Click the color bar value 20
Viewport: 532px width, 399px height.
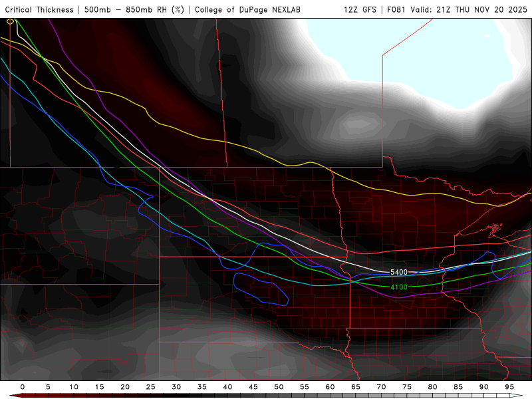tap(125, 387)
